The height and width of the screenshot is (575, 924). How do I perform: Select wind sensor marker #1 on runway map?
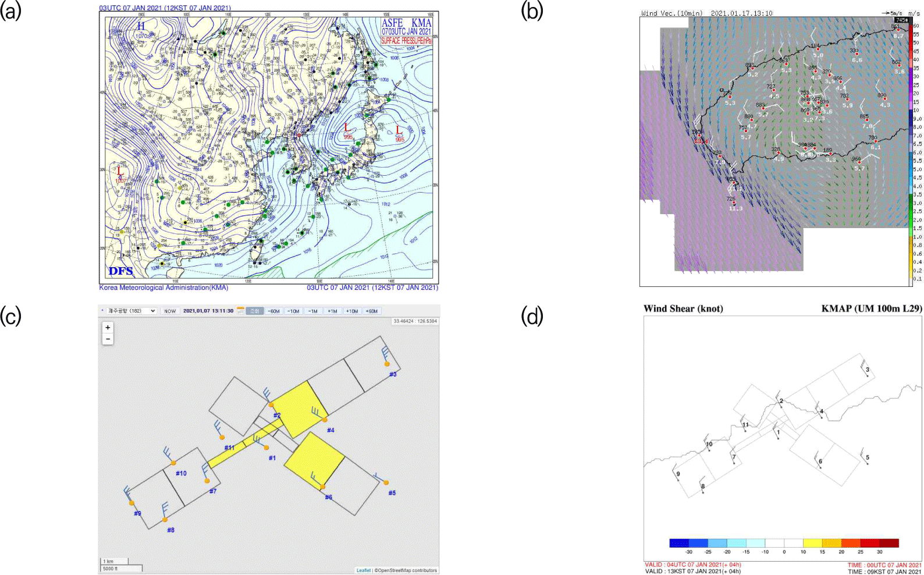(266, 448)
